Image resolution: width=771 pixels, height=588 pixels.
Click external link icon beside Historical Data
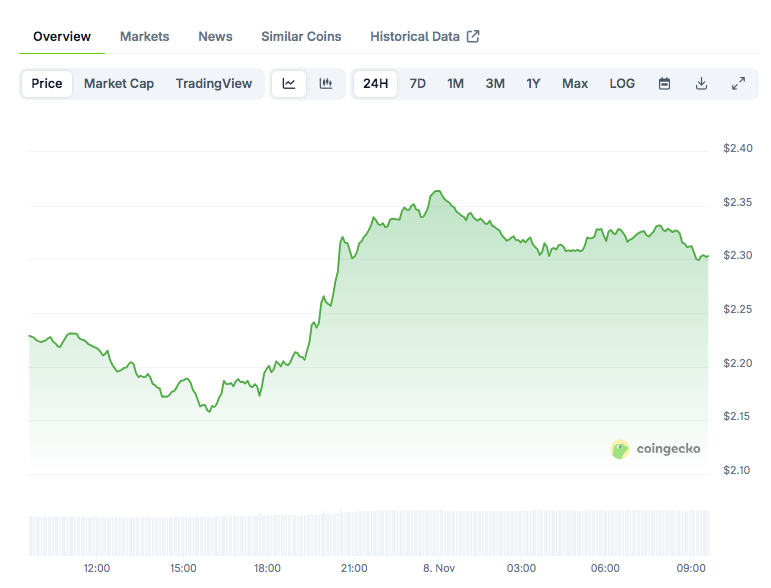point(473,37)
